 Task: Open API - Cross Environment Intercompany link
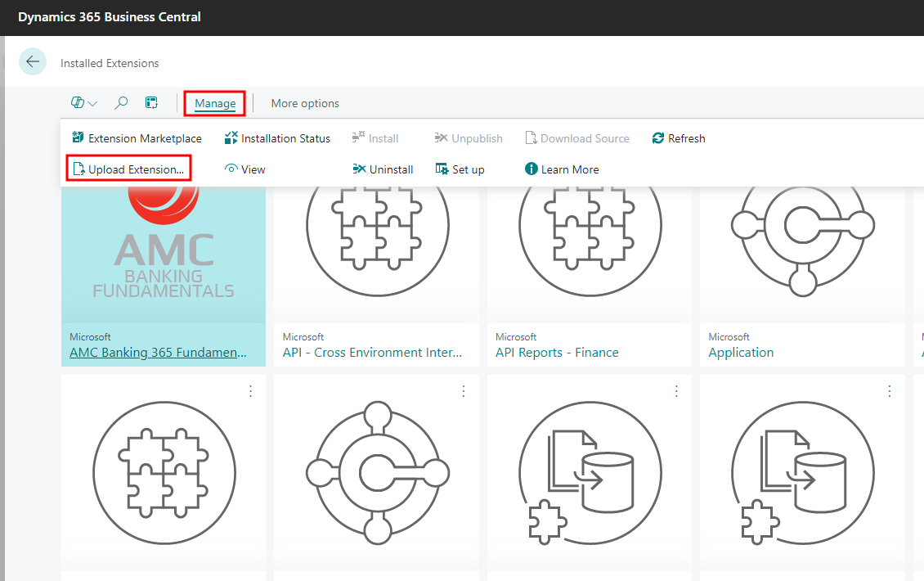point(372,352)
